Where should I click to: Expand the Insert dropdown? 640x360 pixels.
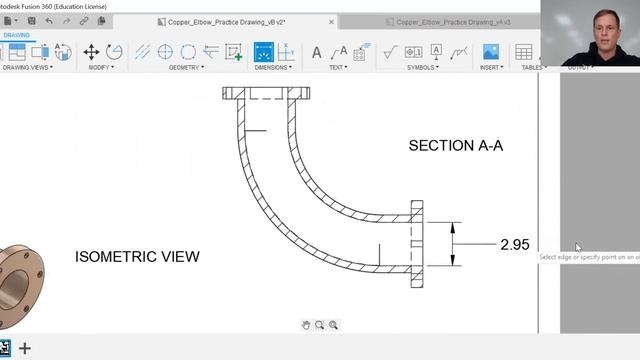point(491,67)
